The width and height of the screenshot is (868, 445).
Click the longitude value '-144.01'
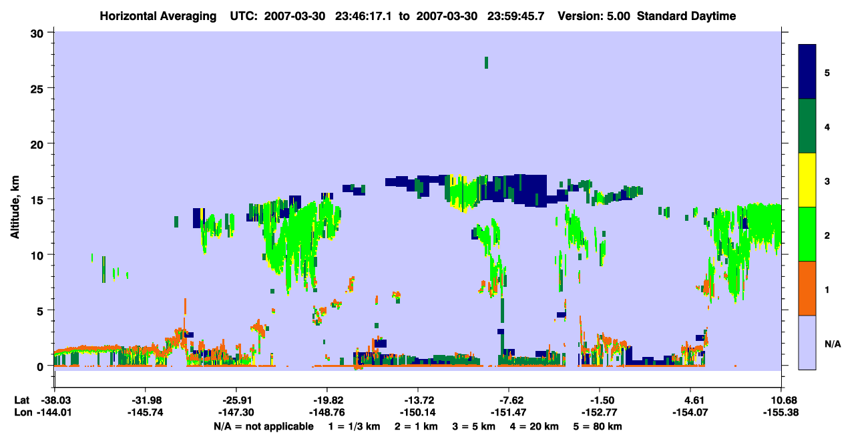pyautogui.click(x=54, y=412)
